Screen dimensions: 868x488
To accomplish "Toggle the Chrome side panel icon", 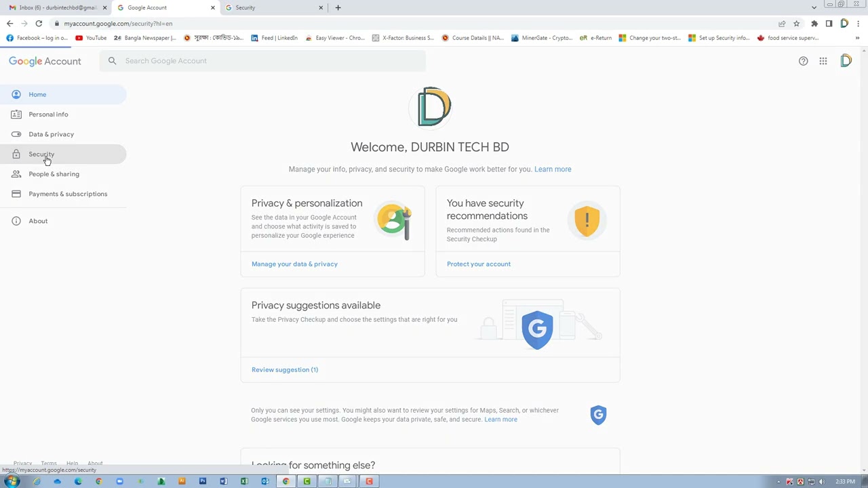I will click(829, 24).
